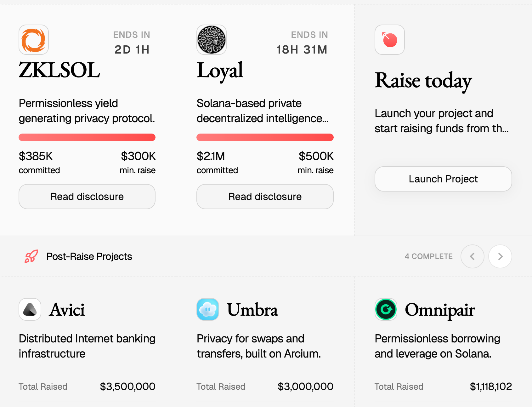This screenshot has width=532, height=407.
Task: Click the Avici Total Raised amount
Action: click(x=127, y=387)
